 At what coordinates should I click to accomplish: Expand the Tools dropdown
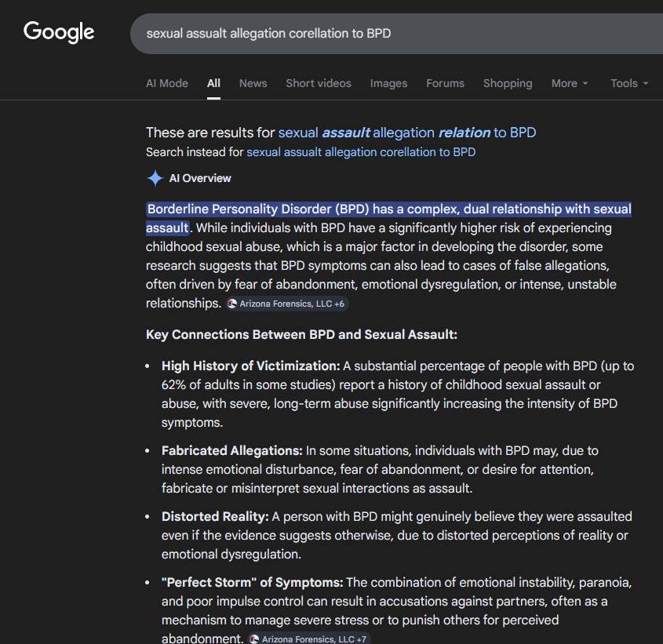629,83
